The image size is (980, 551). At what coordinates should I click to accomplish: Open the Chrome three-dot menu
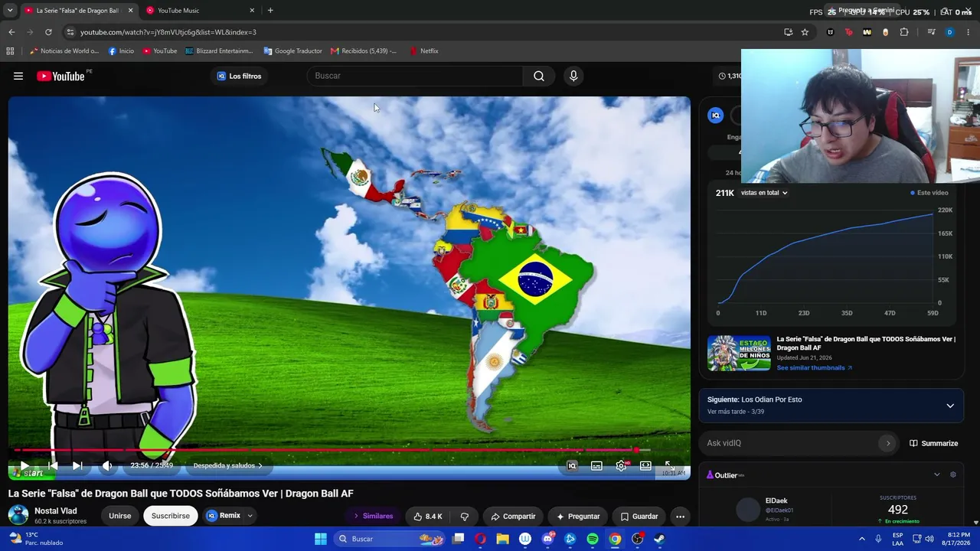pos(969,32)
